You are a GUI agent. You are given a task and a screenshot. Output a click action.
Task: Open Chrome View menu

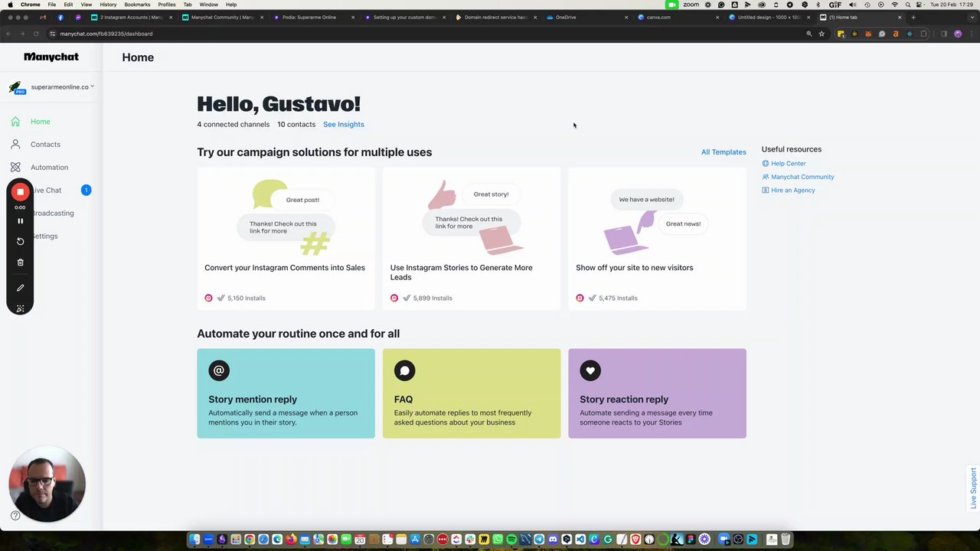(x=87, y=5)
